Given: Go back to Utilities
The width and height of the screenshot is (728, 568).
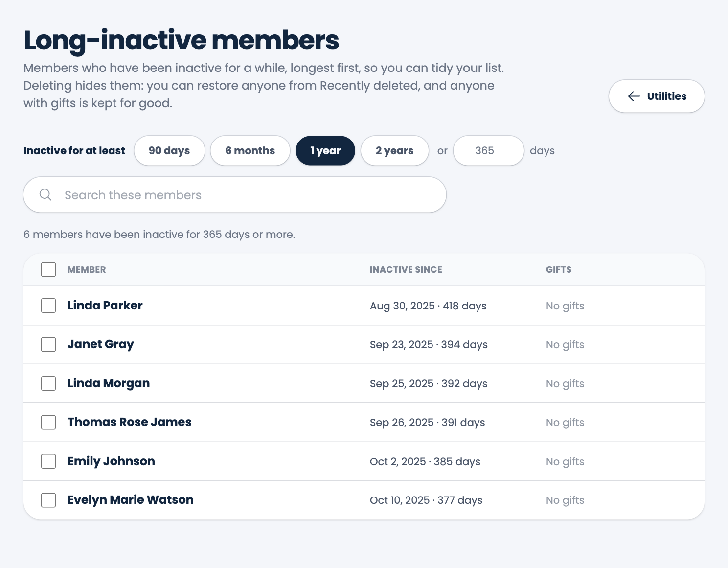Looking at the screenshot, I should coord(657,96).
